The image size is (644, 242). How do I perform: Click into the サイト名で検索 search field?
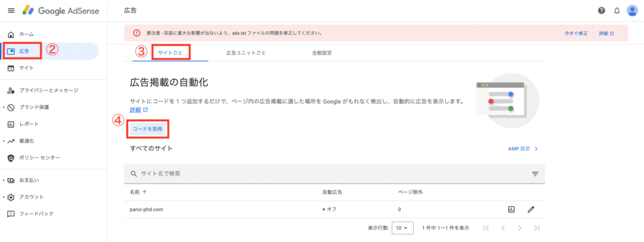[x=335, y=174]
